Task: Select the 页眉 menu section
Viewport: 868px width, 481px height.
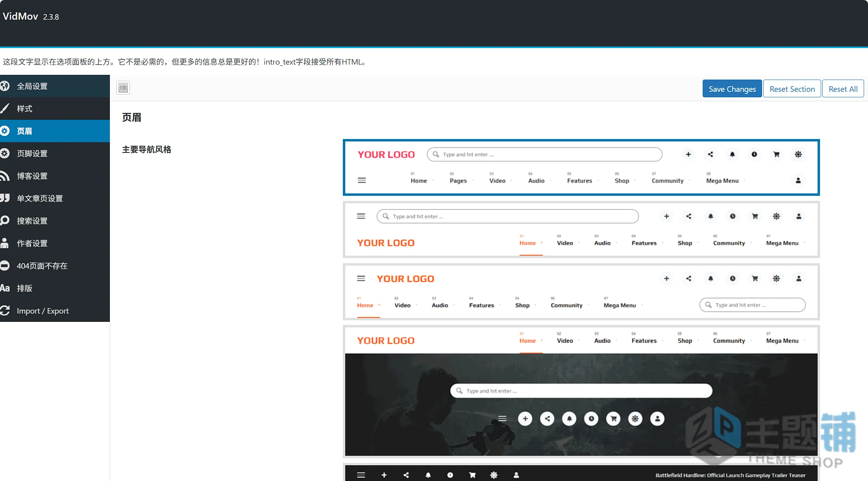Action: click(x=55, y=131)
